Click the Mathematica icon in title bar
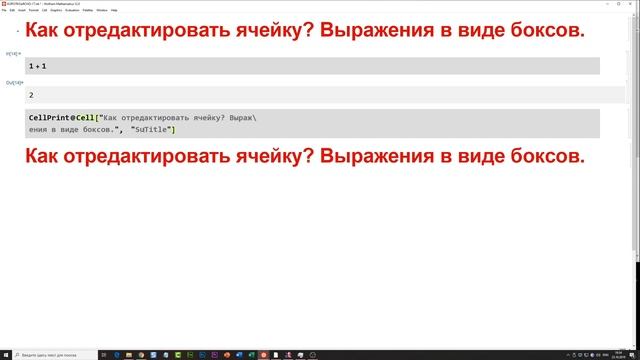The image size is (640, 360). click(3, 4)
